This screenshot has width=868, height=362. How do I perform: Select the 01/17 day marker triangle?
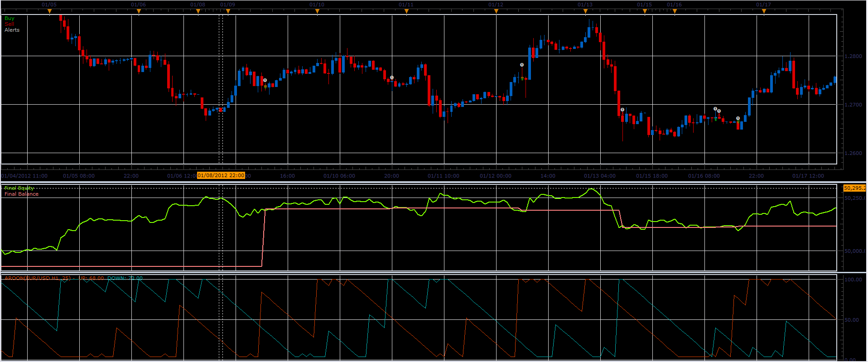(x=764, y=12)
